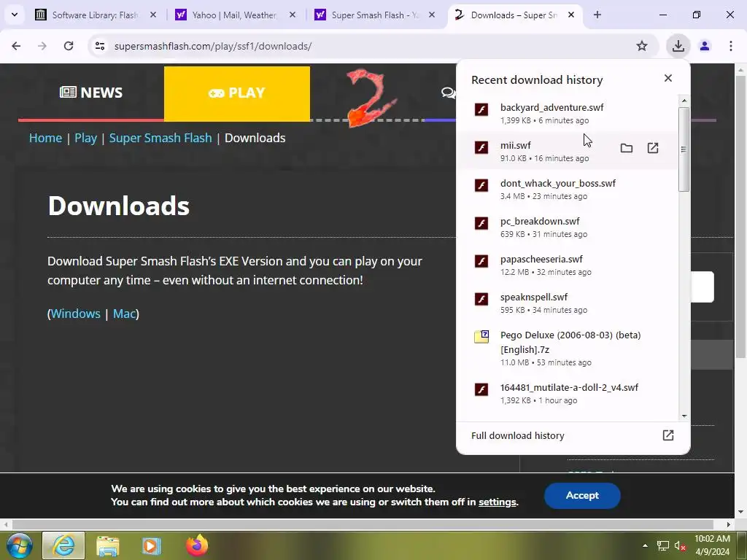View site information icon in address bar
Screen dimensions: 747x560
click(99, 46)
